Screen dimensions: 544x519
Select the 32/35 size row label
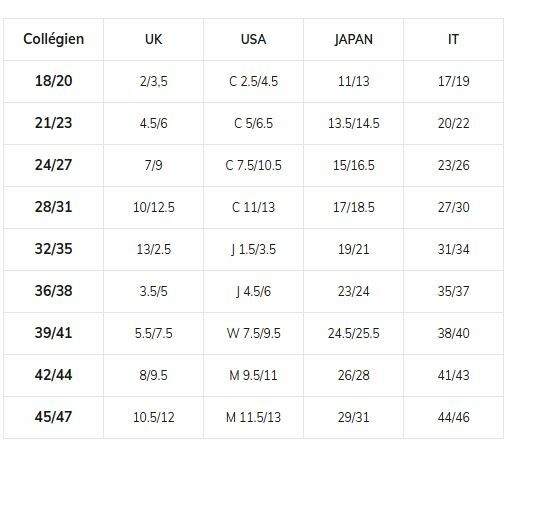point(53,249)
